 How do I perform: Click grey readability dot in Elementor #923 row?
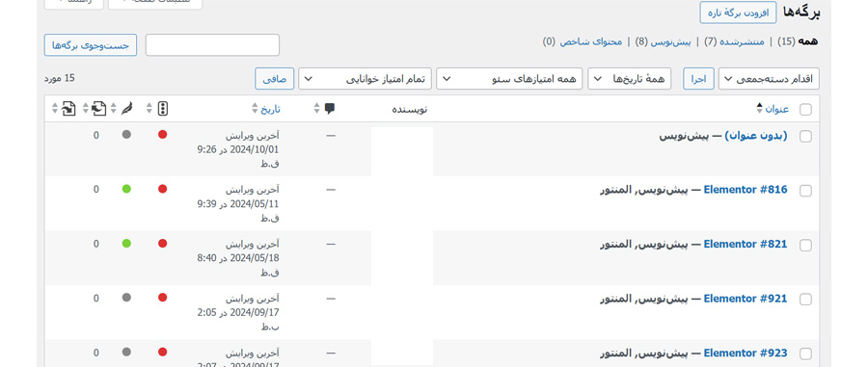[126, 353]
